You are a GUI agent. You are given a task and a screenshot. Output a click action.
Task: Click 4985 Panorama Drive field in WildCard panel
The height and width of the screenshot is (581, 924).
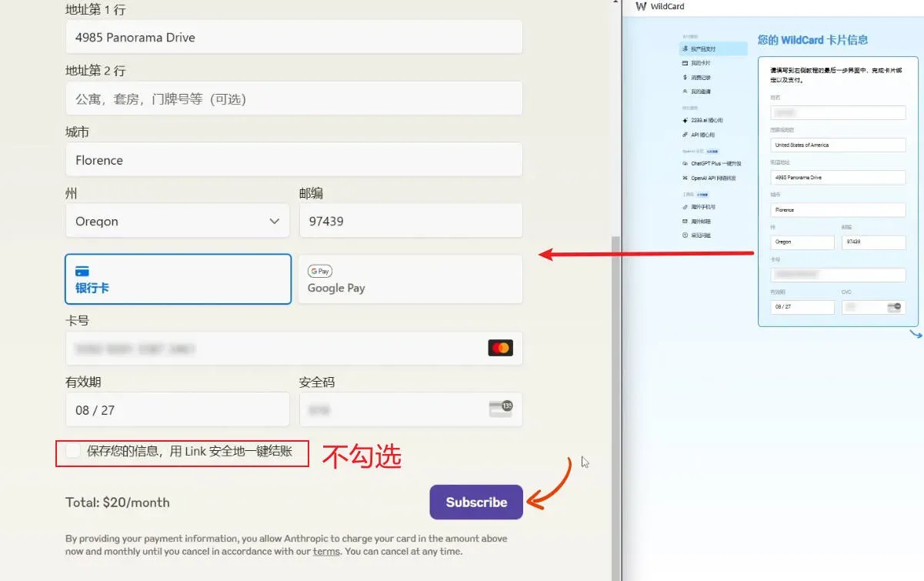(838, 177)
